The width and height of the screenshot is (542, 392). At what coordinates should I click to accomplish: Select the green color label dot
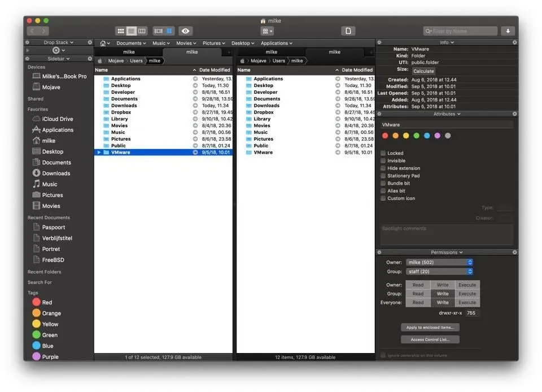(416, 136)
